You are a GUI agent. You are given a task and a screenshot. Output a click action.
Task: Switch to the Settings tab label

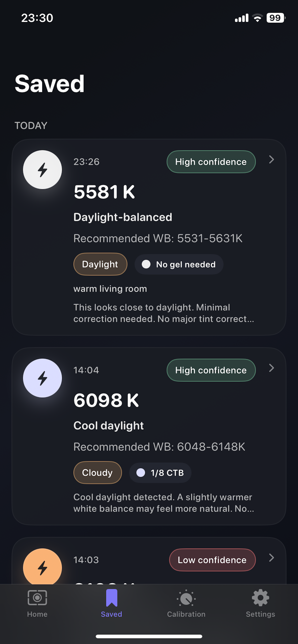260,614
